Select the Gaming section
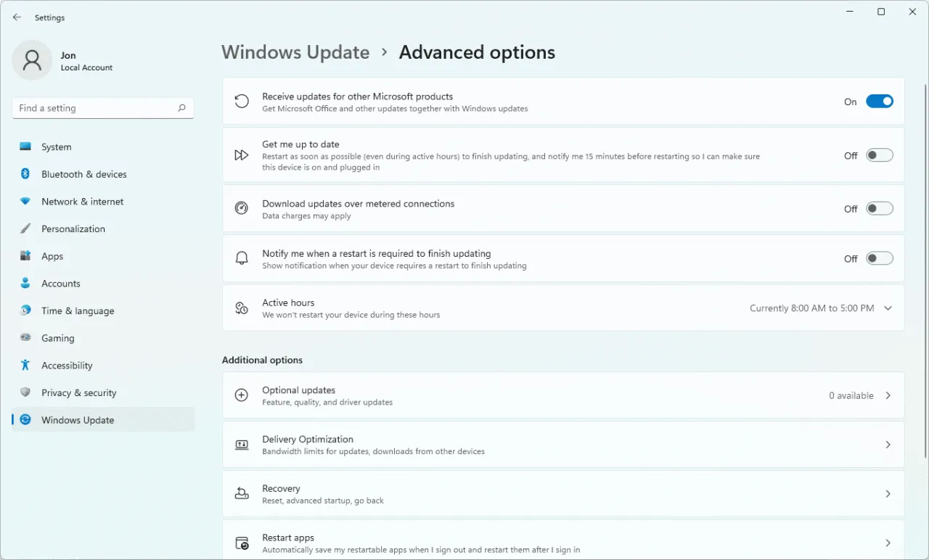929x560 pixels. pos(57,338)
